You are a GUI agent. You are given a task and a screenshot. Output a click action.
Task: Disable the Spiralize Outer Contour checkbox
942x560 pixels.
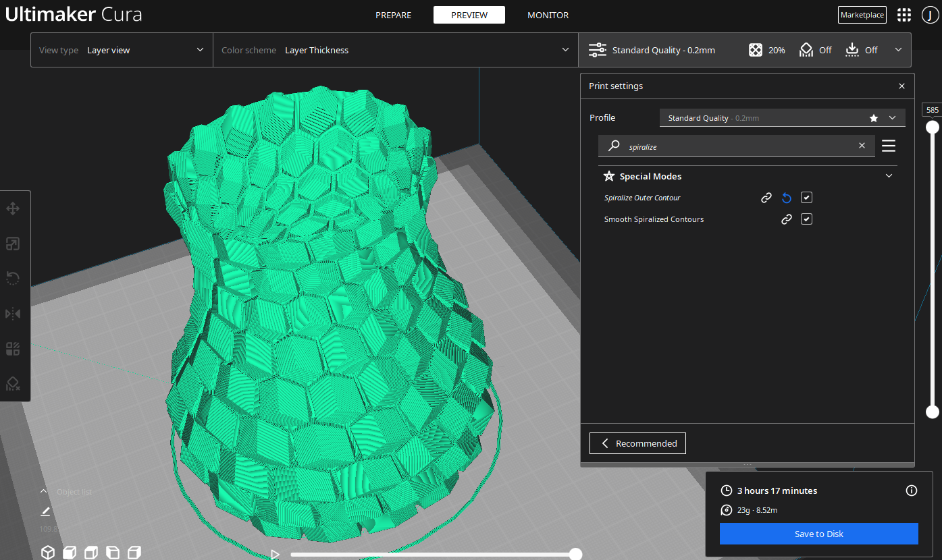pyautogui.click(x=806, y=198)
